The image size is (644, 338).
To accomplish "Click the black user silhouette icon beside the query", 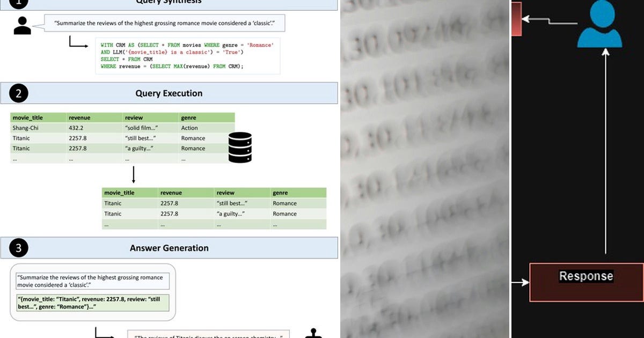I will pyautogui.click(x=22, y=25).
